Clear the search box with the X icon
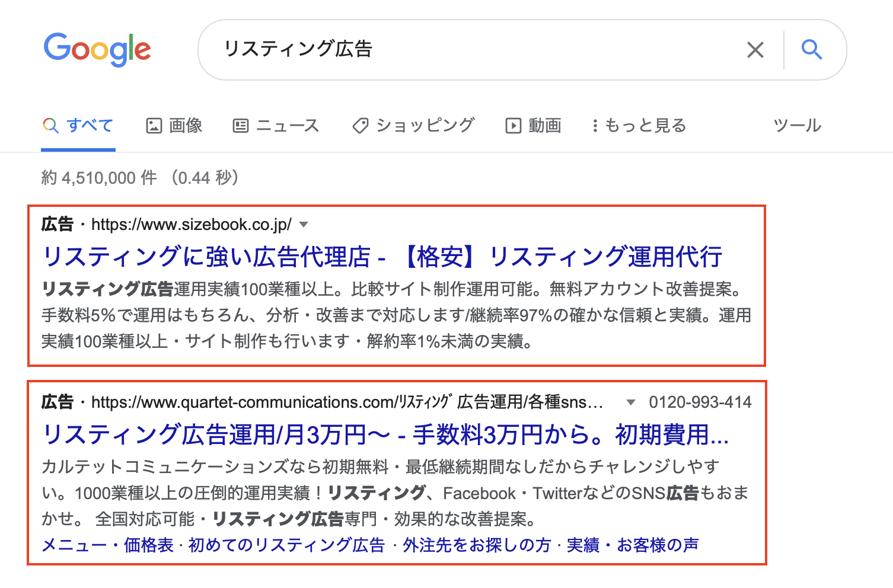This screenshot has width=893, height=588. click(755, 50)
